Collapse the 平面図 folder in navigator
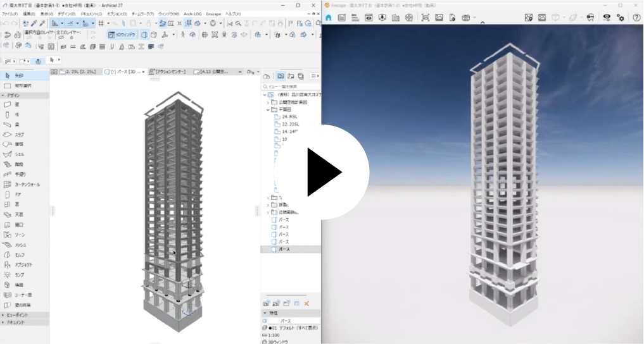 click(268, 109)
